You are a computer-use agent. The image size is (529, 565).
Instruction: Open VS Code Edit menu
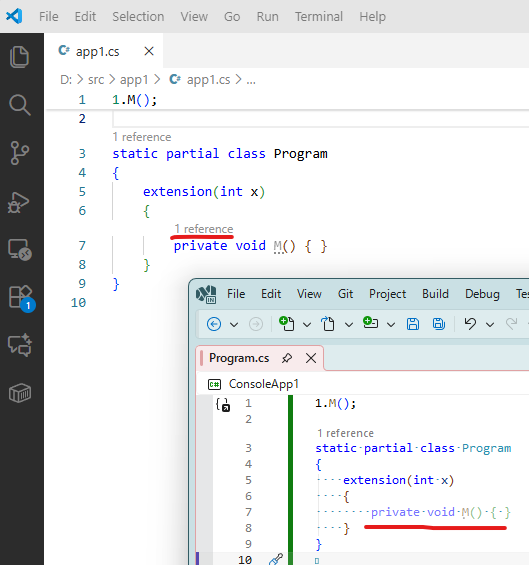tap(85, 17)
